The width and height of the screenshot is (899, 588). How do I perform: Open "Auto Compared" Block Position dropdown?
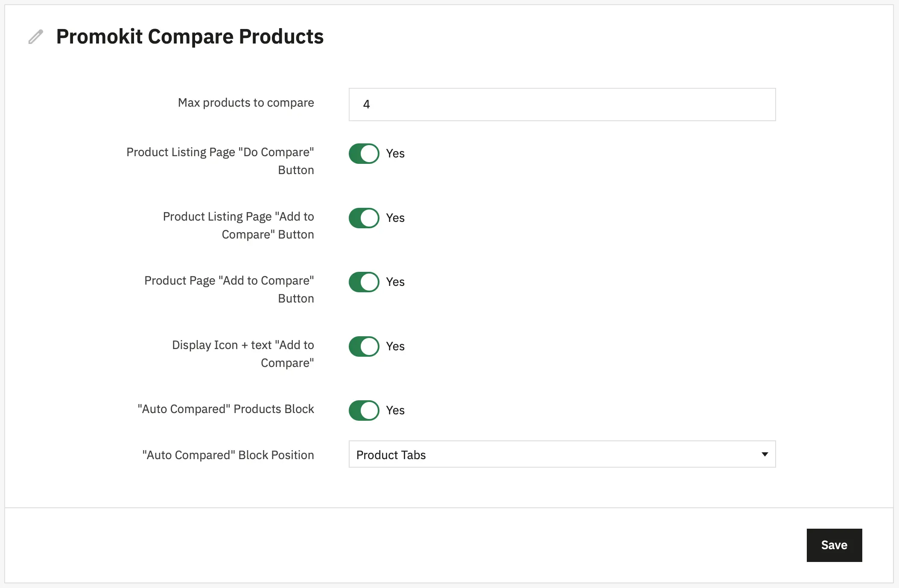click(562, 454)
